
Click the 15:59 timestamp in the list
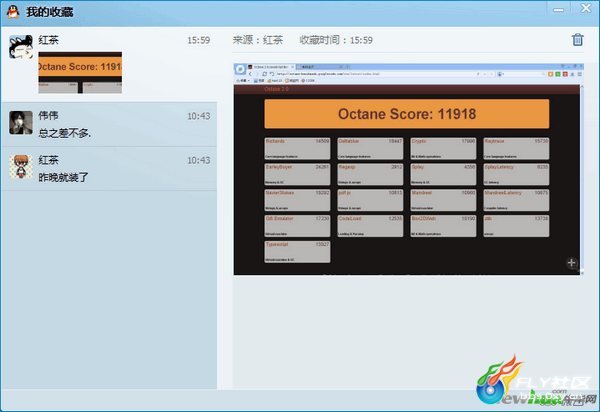(x=199, y=40)
